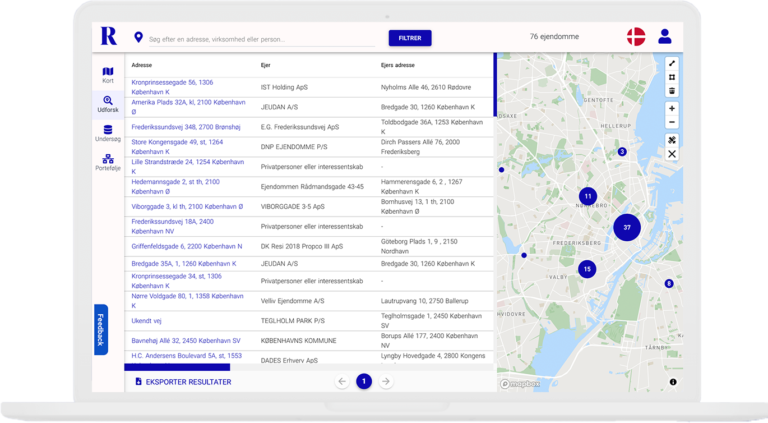Open the user profile icon
The image size is (768, 423).
click(x=665, y=37)
